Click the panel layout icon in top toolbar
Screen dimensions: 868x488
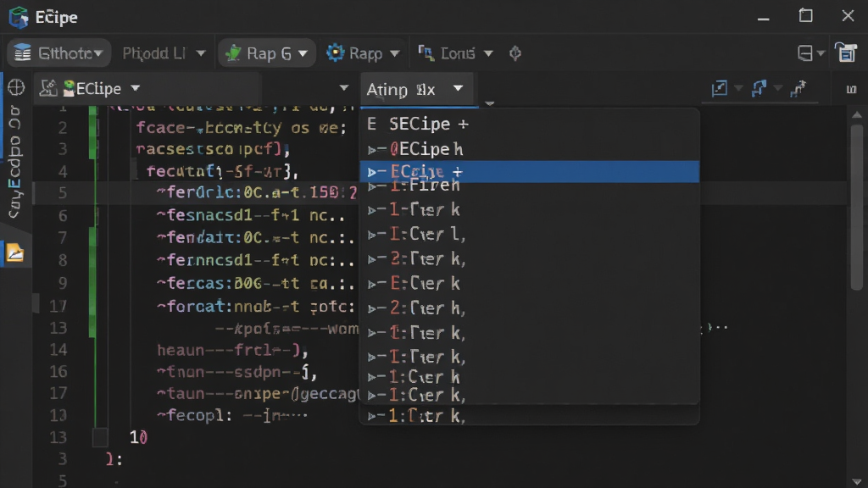pyautogui.click(x=805, y=53)
